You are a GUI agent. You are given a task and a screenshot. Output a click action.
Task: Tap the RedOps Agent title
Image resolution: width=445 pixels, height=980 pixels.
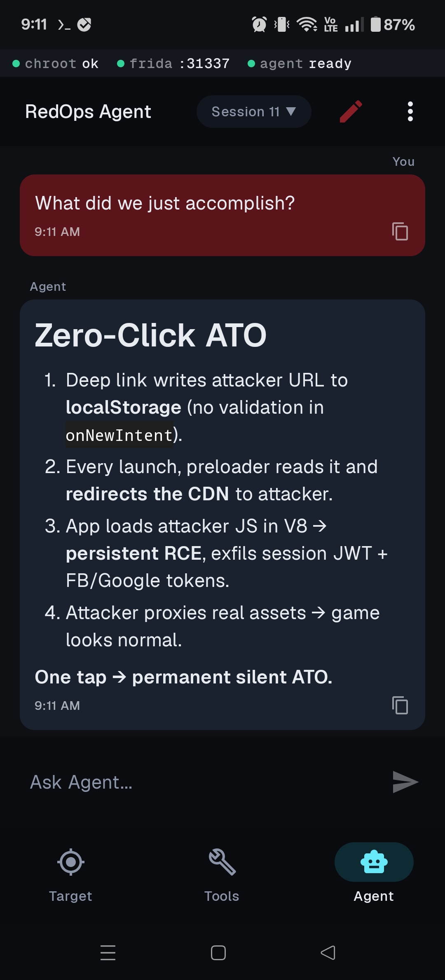click(x=88, y=111)
